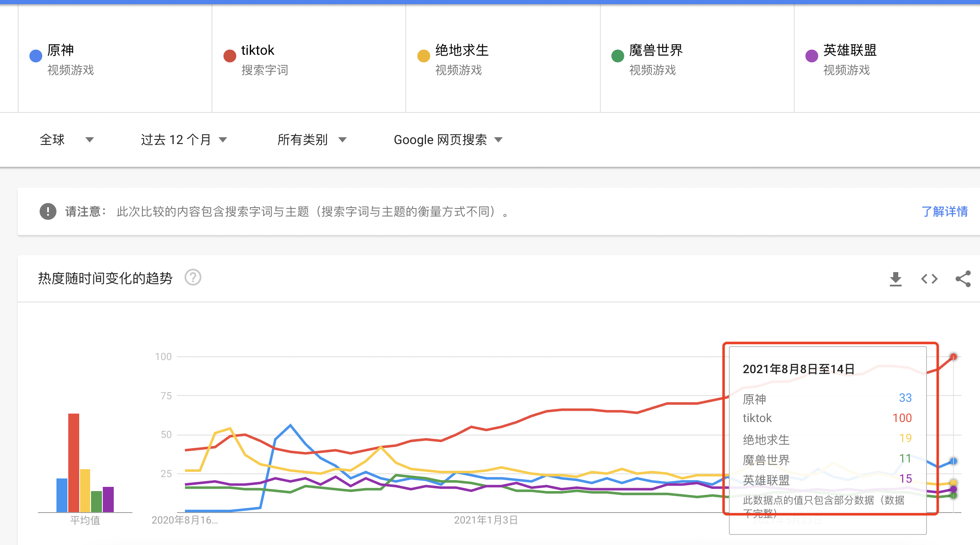Download the trend chart data
Image resolution: width=980 pixels, height=545 pixels.
click(895, 279)
